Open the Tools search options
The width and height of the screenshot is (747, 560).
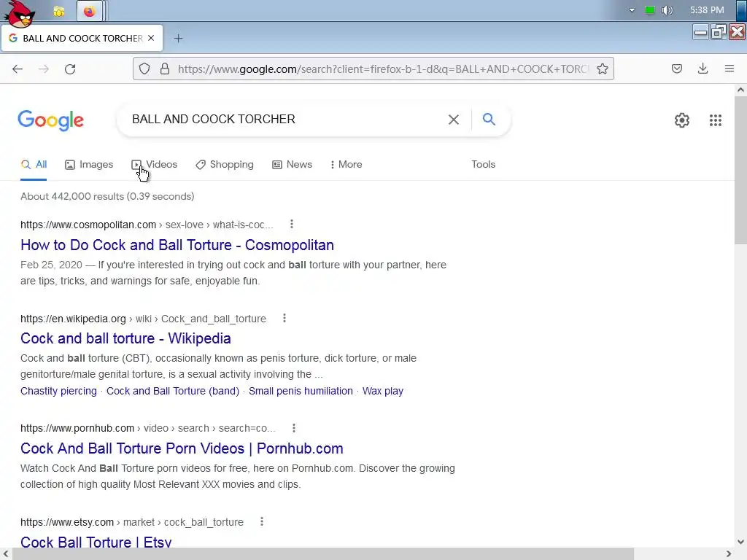pyautogui.click(x=483, y=164)
